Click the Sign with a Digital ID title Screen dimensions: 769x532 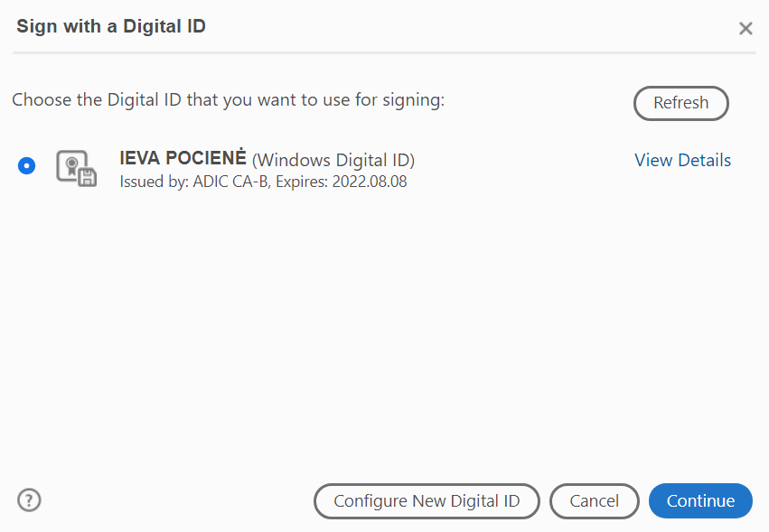coord(111,26)
